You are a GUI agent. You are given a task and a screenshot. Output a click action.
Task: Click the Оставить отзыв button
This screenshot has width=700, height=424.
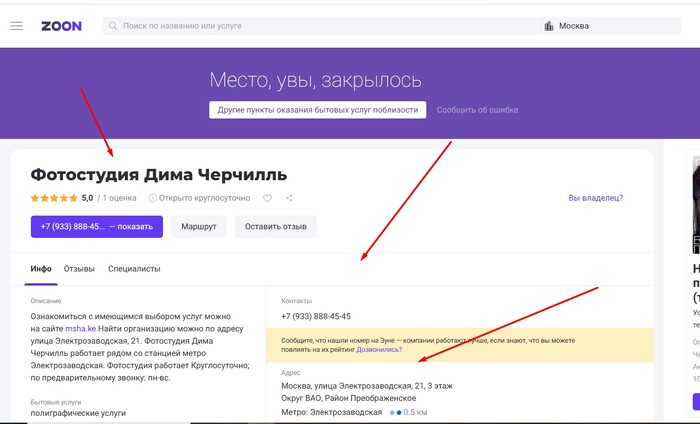tap(275, 227)
